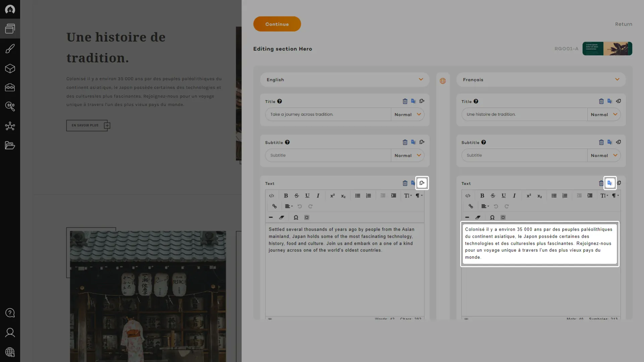Click the orange Continue button
The height and width of the screenshot is (362, 644).
[x=277, y=24]
